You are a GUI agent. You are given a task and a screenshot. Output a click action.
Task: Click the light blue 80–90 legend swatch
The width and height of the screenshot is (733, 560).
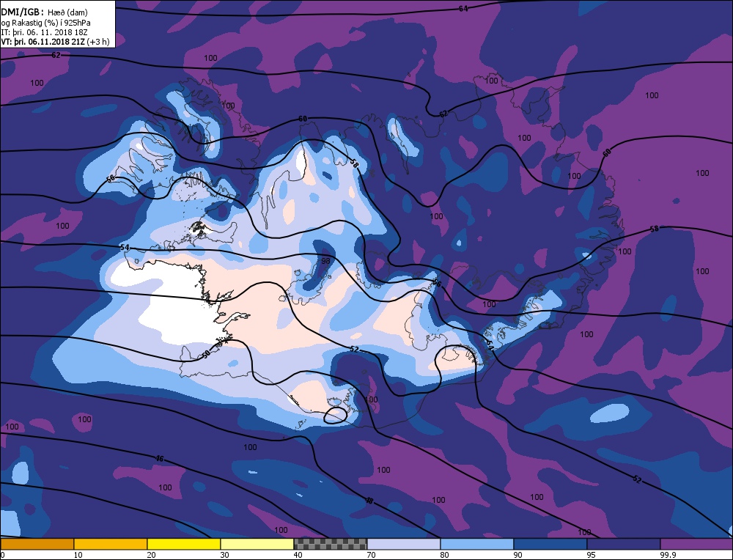pos(477,544)
